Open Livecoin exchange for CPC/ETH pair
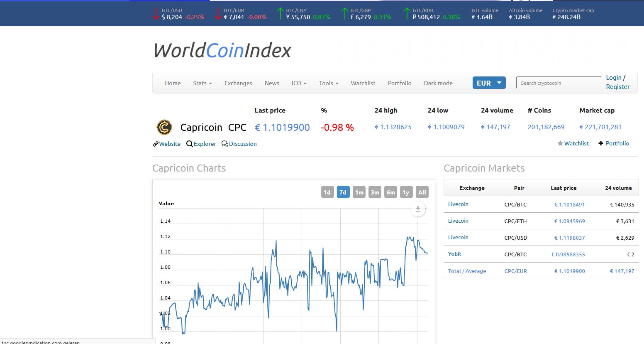This screenshot has height=344, width=644. (x=458, y=221)
